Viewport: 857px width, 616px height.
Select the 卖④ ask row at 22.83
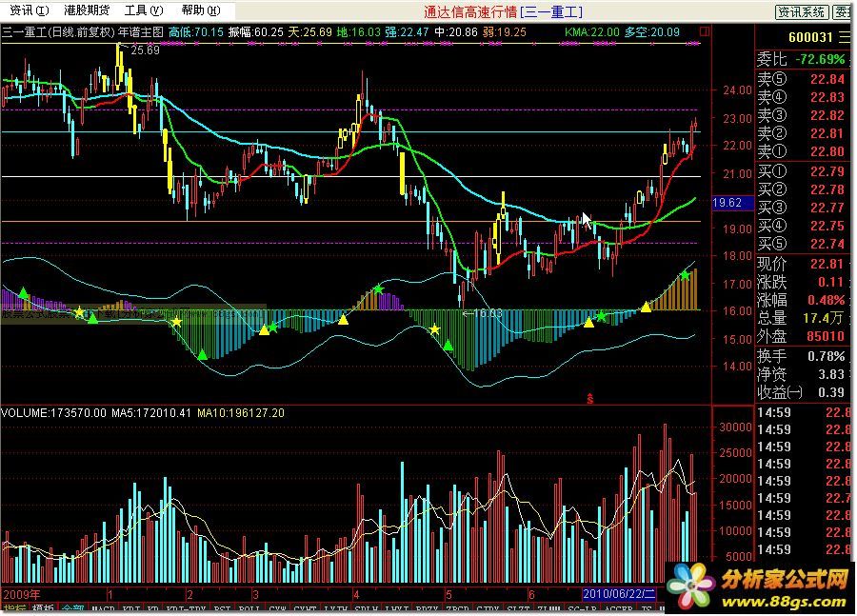802,97
